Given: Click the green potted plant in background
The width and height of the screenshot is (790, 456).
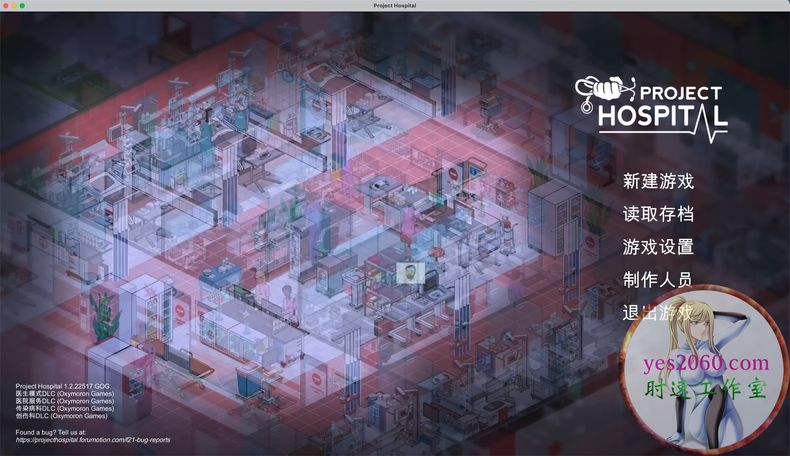Looking at the screenshot, I should tap(103, 308).
